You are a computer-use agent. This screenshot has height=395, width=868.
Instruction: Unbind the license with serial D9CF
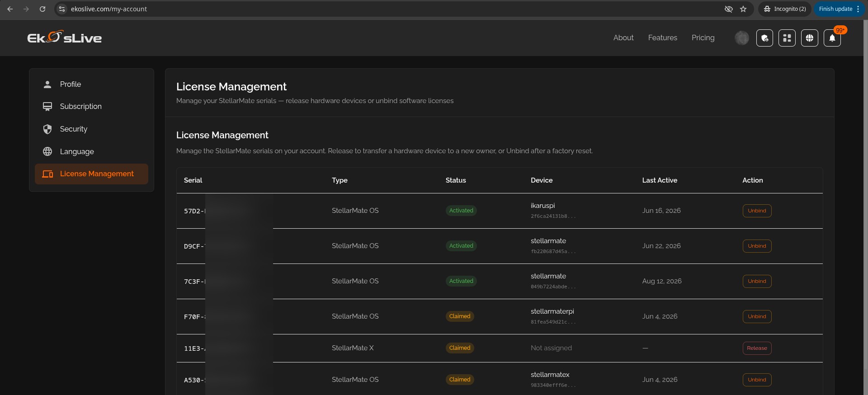click(757, 246)
